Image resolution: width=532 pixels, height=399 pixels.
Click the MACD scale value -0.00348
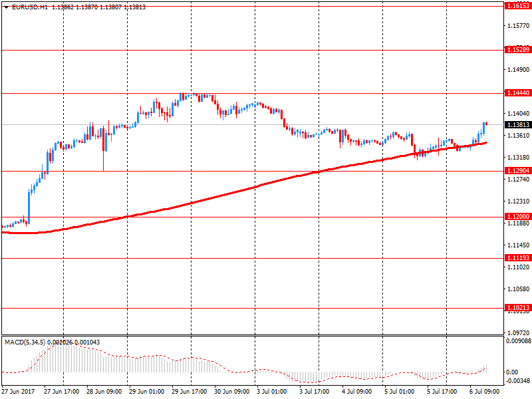pos(519,380)
